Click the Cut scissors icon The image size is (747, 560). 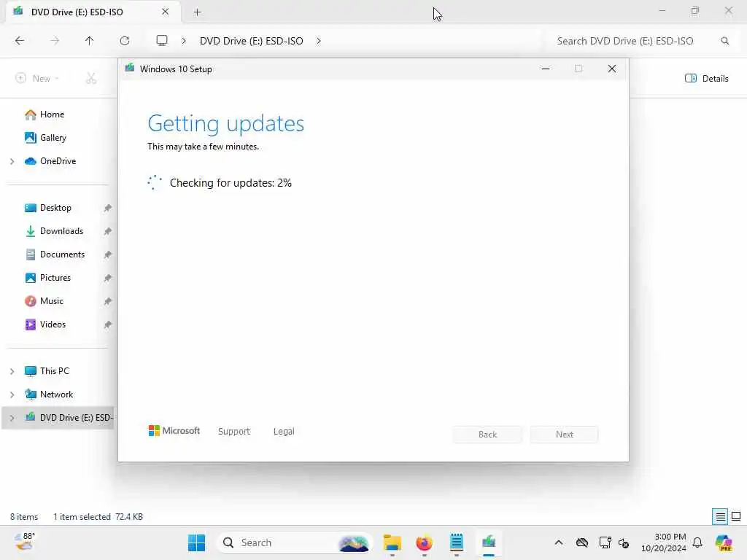tap(91, 79)
